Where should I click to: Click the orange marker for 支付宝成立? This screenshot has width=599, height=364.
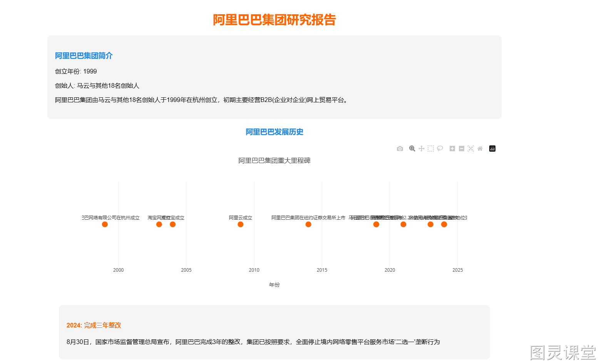[172, 224]
